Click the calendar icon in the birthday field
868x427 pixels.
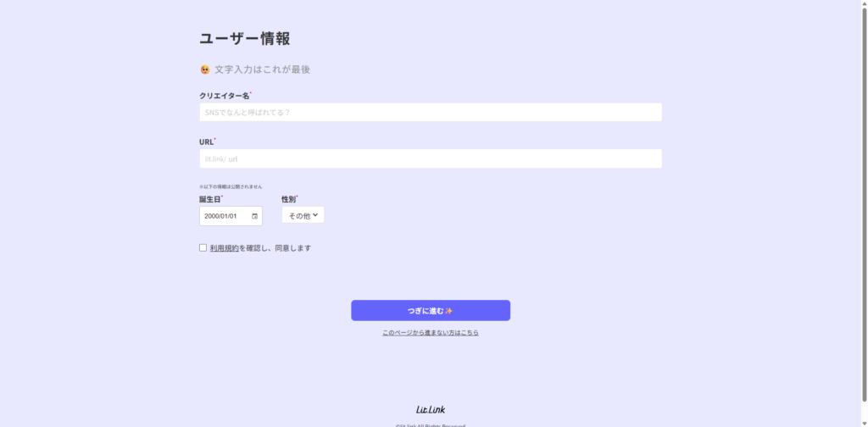(254, 216)
